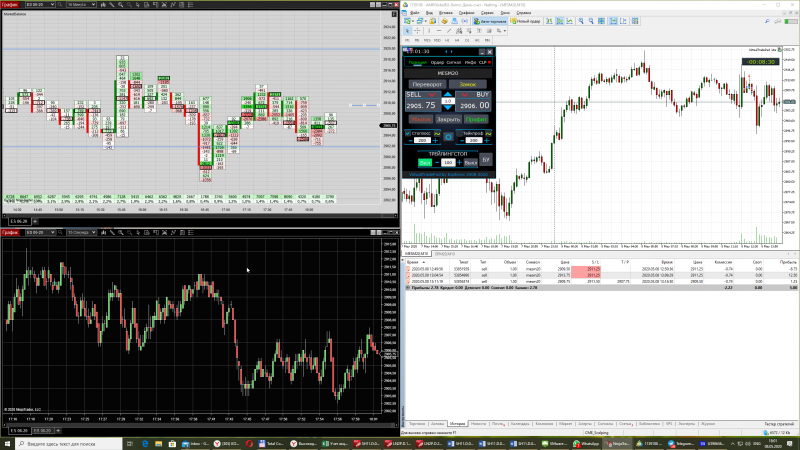Open the Файл menu in MetaTrader
The width and height of the screenshot is (800, 450).
coord(415,13)
